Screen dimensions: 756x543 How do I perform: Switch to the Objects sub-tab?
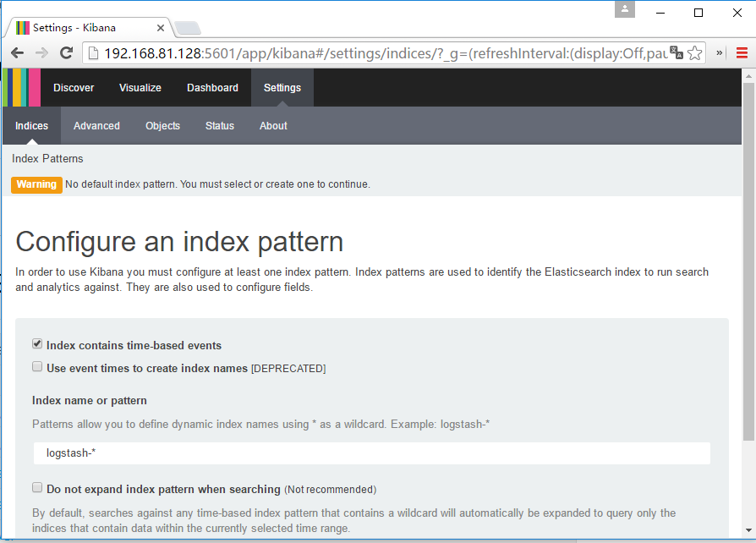163,126
